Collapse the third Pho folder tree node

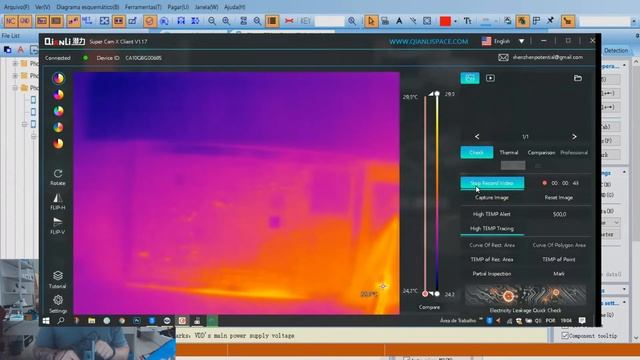(x=15, y=88)
